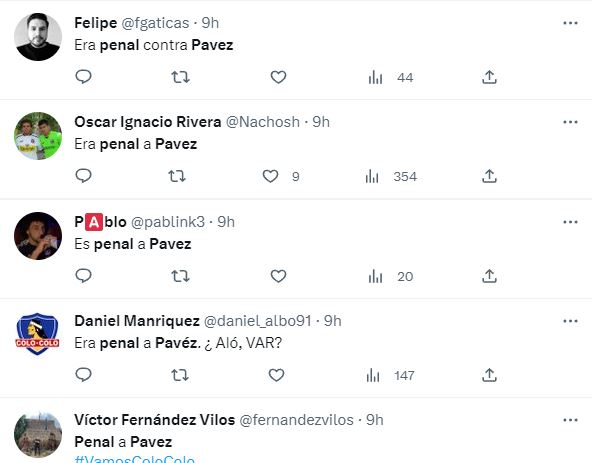Reply to Felipe's tweet about Pavez
Image resolution: width=592 pixels, height=463 pixels.
(83, 77)
